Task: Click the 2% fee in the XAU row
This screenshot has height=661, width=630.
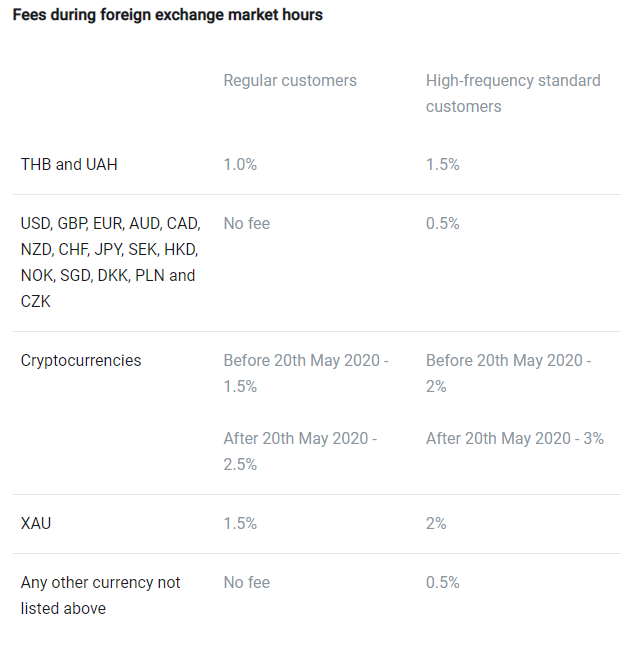Action: click(436, 524)
